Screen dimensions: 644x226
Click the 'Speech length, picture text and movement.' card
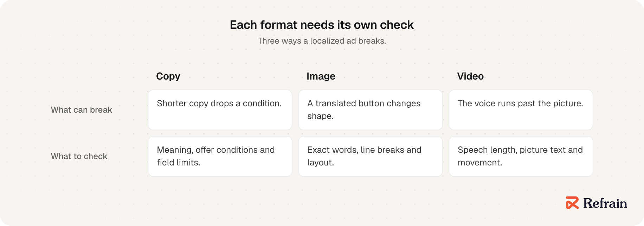point(521,156)
